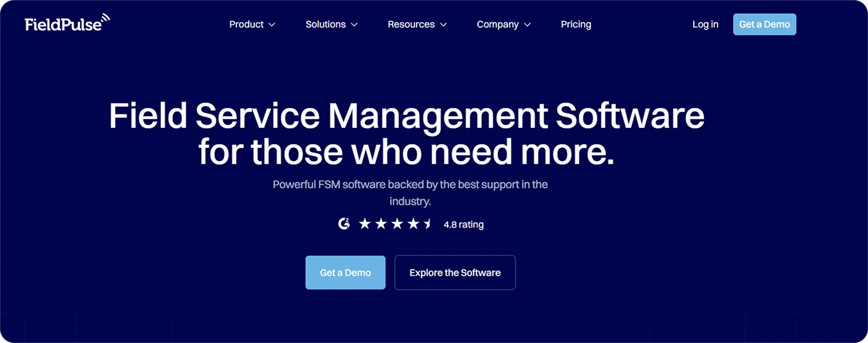Click the 4.8 rating text
The image size is (868, 343).
click(x=464, y=225)
